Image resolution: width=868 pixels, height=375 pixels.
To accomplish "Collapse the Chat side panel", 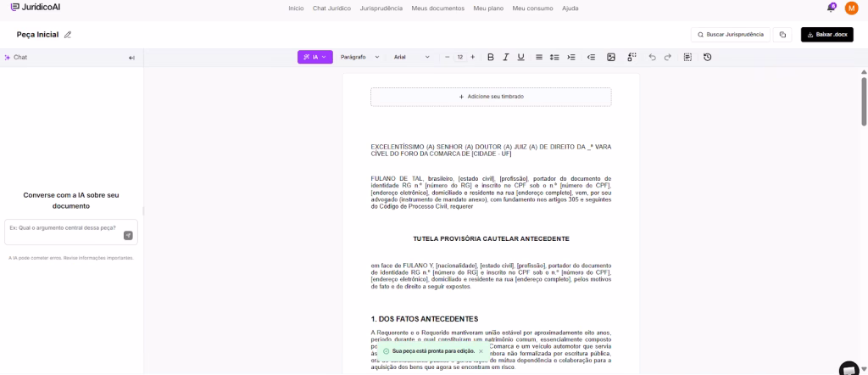I will 131,58.
